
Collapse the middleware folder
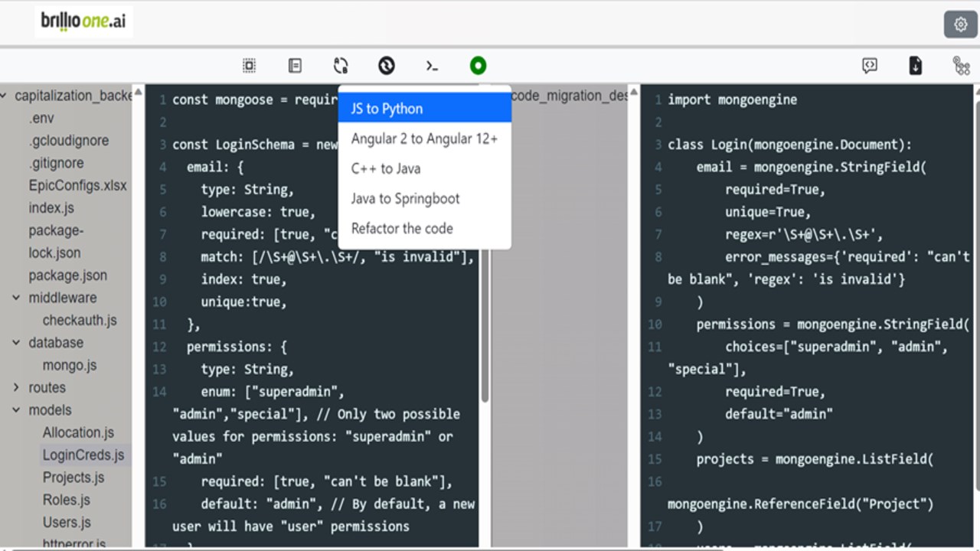pos(16,298)
